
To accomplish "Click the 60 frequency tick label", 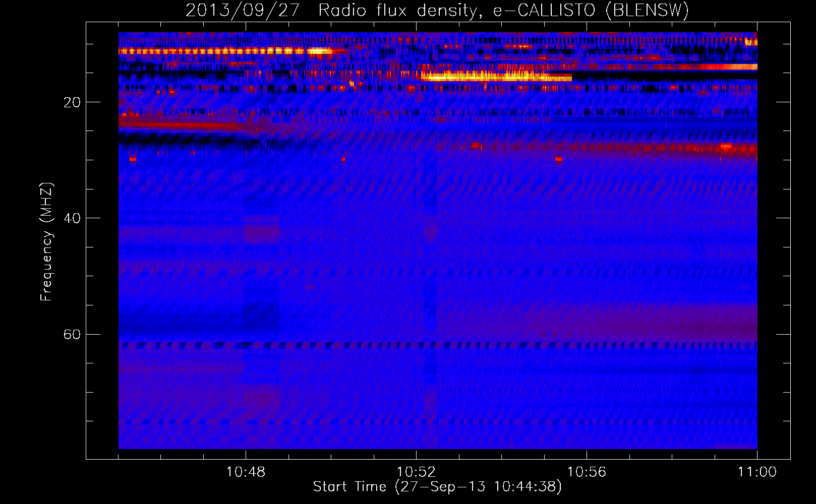I will click(72, 335).
